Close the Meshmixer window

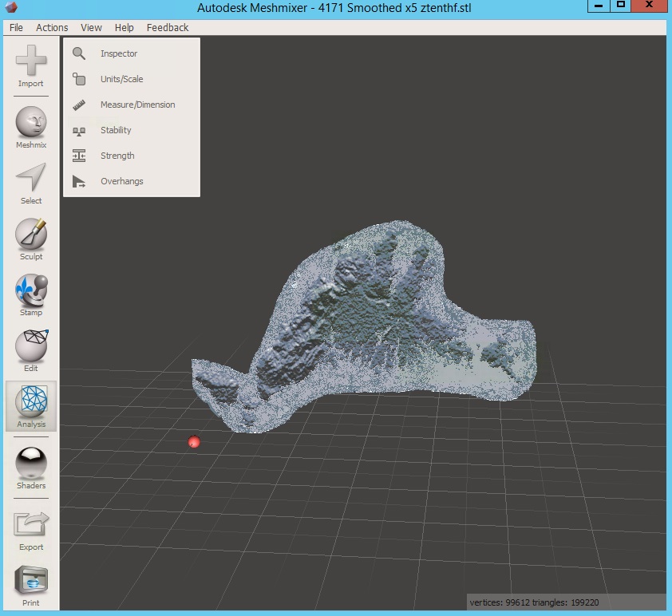[x=650, y=5]
